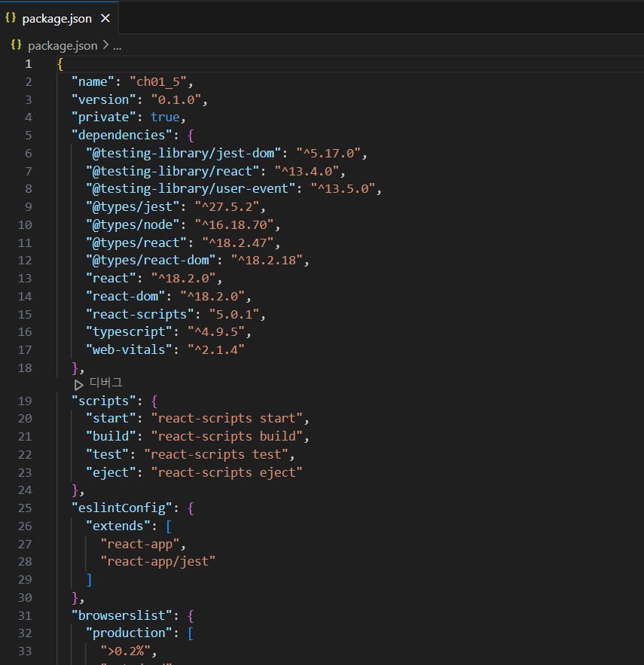Image resolution: width=644 pixels, height=665 pixels.
Task: Select the package.json editor tab
Action: pyautogui.click(x=59, y=18)
